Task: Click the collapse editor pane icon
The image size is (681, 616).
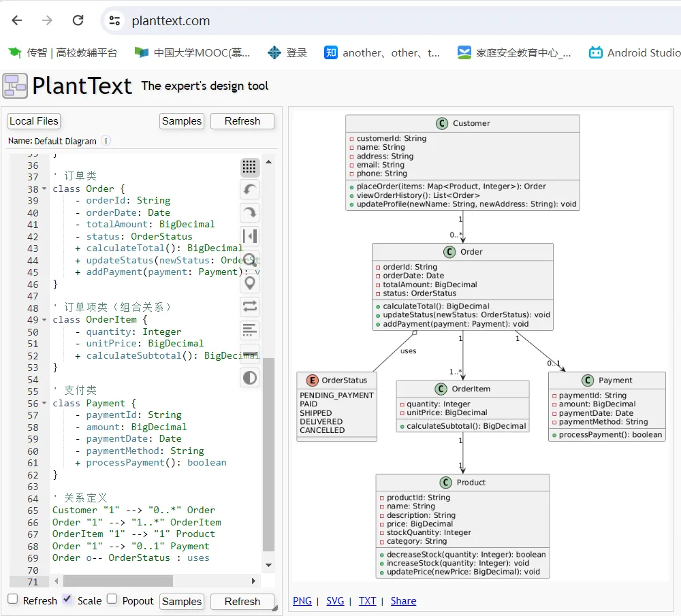Action: pos(249,236)
